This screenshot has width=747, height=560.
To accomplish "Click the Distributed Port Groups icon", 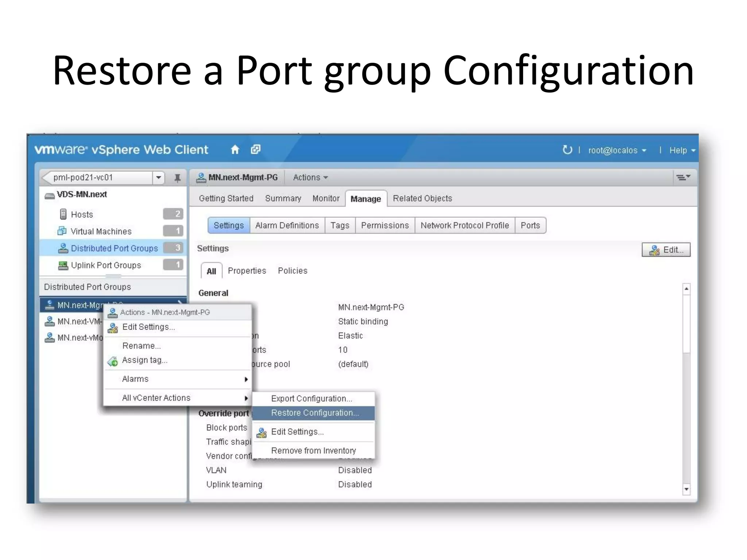I will click(63, 248).
